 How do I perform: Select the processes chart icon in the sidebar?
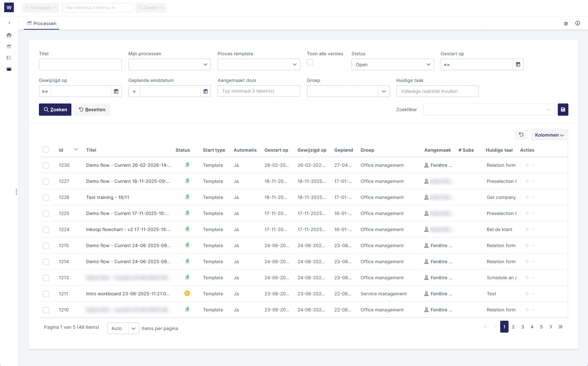click(x=9, y=47)
